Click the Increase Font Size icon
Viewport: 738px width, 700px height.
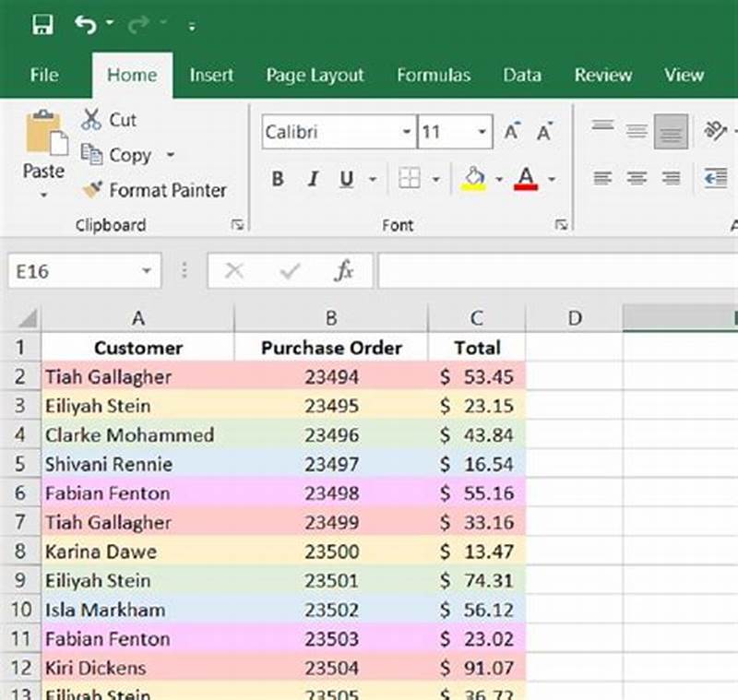point(510,131)
